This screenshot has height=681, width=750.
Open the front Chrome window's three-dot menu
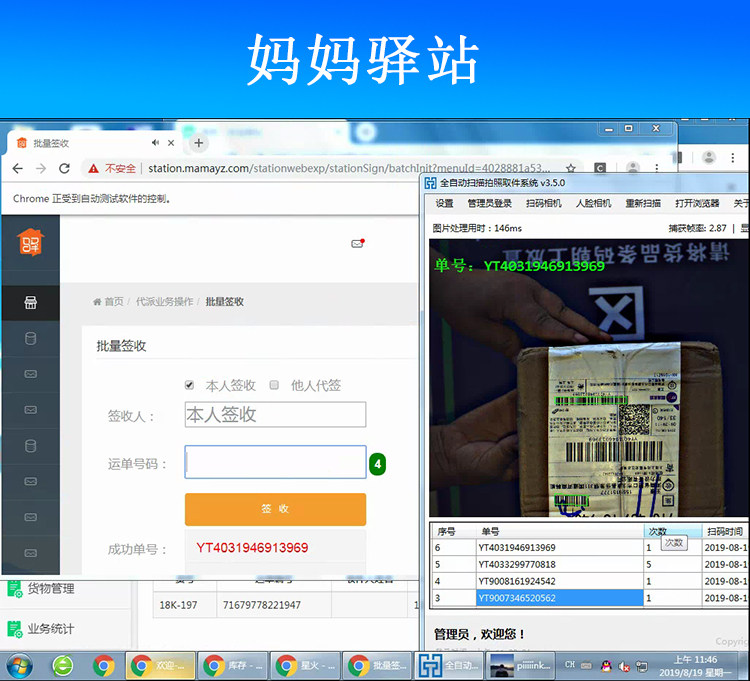657,168
